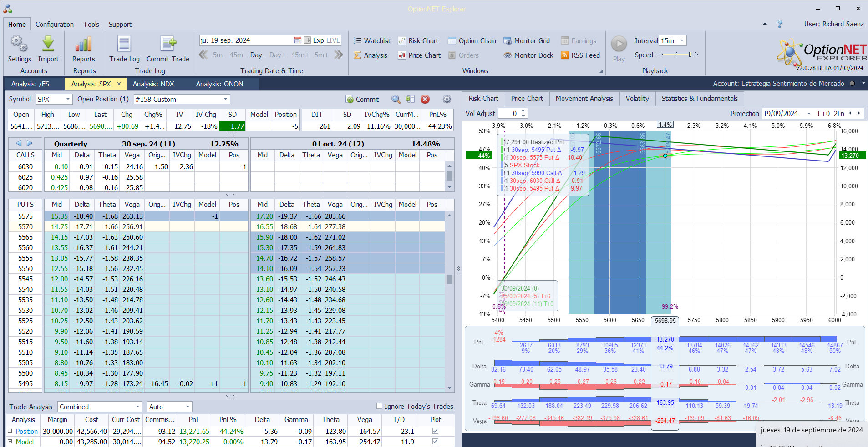Open the Symbol SPX dropdown
868x447 pixels.
pos(68,99)
